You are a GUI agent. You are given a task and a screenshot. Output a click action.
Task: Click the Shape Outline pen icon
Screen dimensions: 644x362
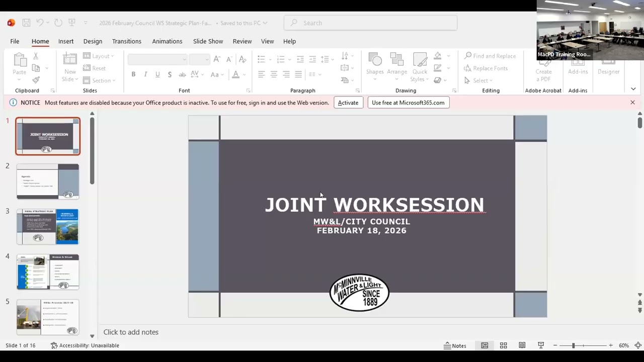pyautogui.click(x=438, y=68)
